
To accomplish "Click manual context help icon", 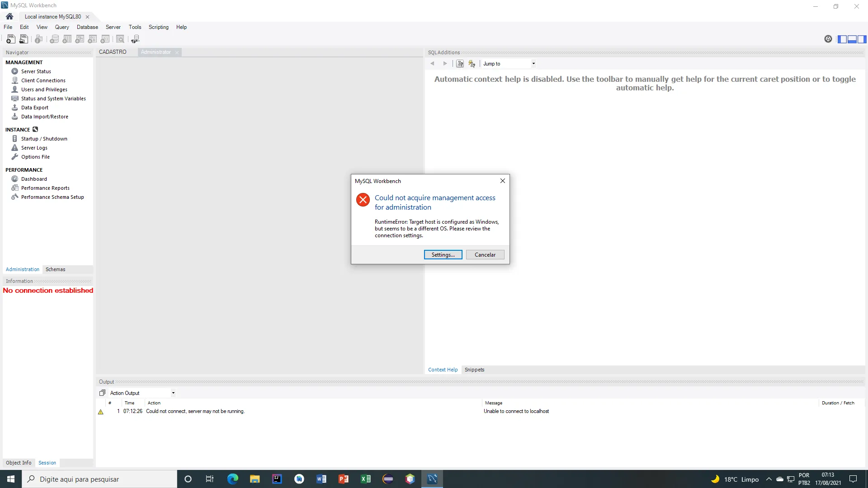I will 460,64.
